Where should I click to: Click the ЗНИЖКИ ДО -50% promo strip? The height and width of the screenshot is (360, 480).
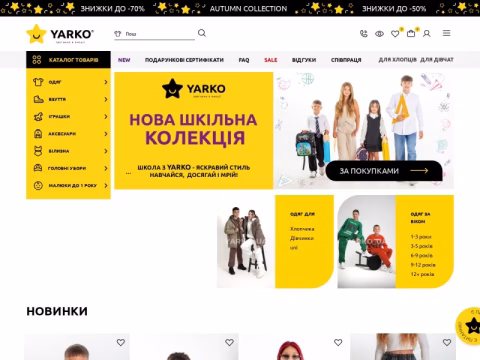(x=394, y=8)
